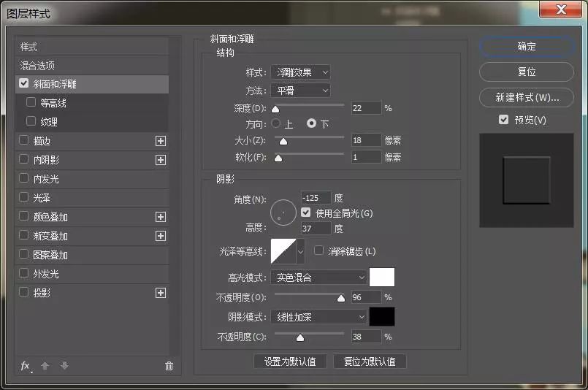Click the plus icon next to 颜色叠加

pyautogui.click(x=161, y=217)
